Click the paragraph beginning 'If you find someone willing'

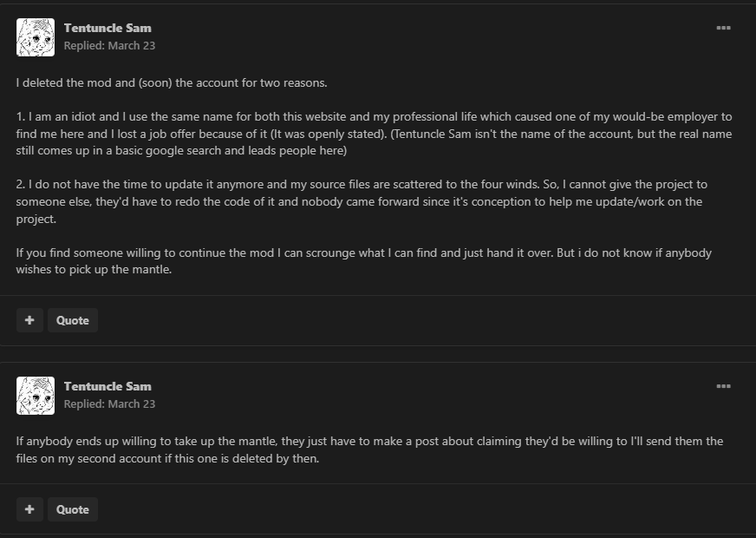364,261
